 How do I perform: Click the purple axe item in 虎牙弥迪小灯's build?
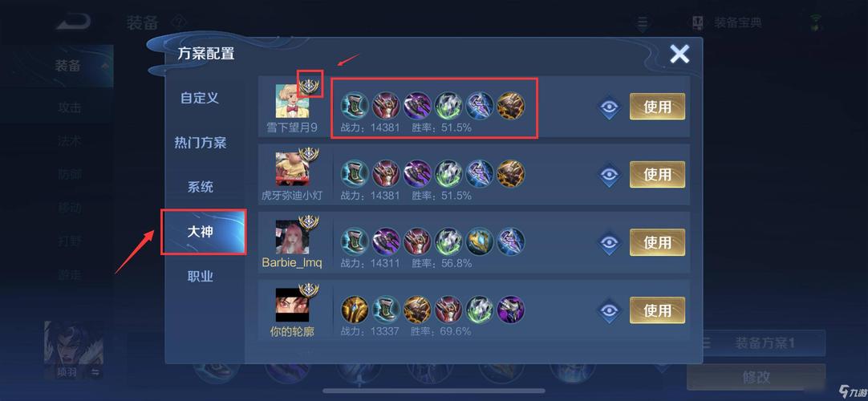tap(417, 174)
